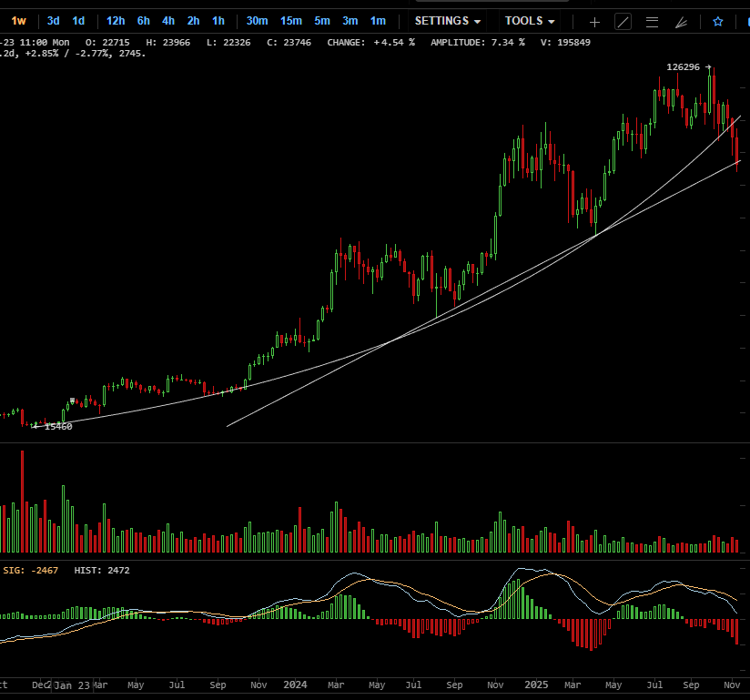This screenshot has width=750, height=700.
Task: Click the 126296 high price label
Action: (683, 66)
